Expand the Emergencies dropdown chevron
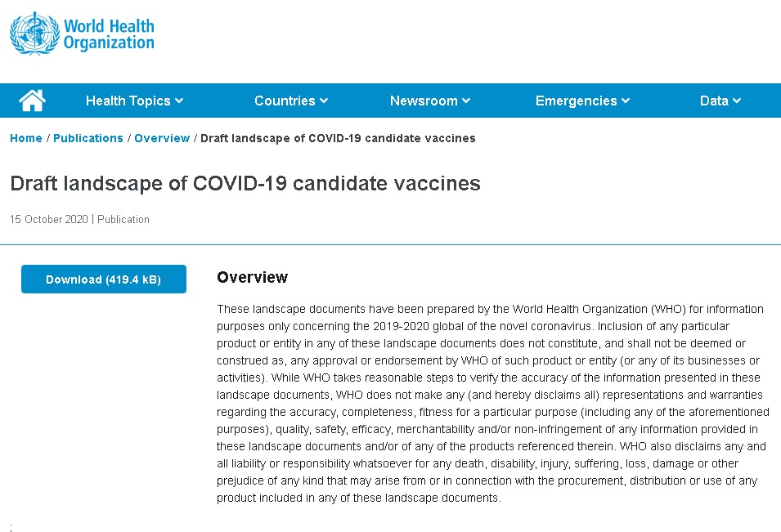Viewport: 781px width, 532px height. pos(626,101)
